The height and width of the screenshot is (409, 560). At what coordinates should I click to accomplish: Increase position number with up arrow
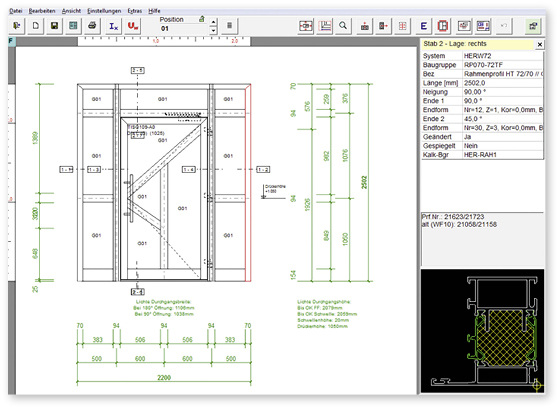click(213, 22)
